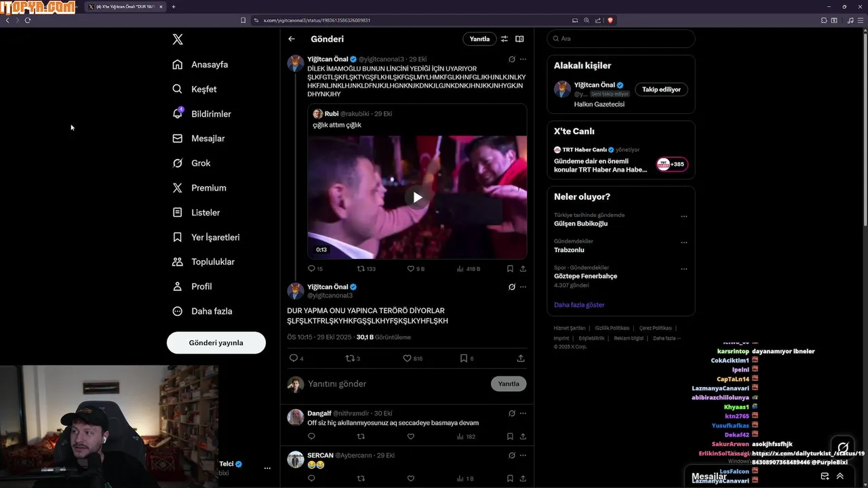Go back with Gönderi back arrow
The image size is (868, 488).
tap(292, 39)
